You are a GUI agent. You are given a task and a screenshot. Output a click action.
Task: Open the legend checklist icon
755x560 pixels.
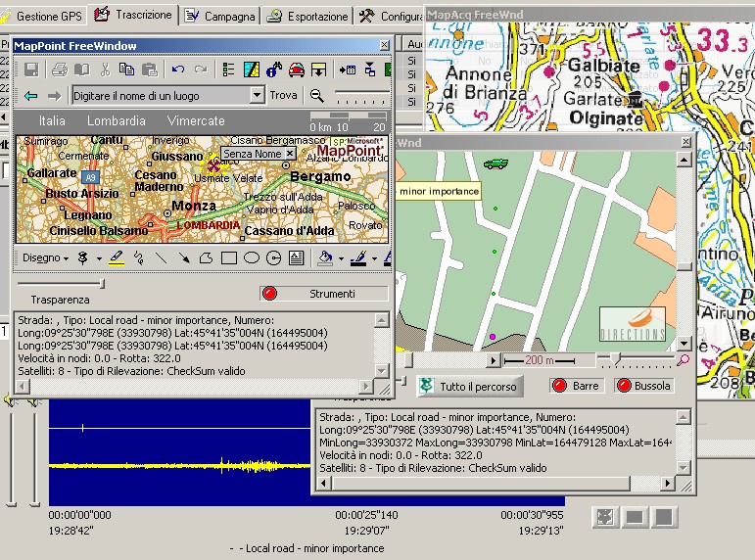click(228, 70)
